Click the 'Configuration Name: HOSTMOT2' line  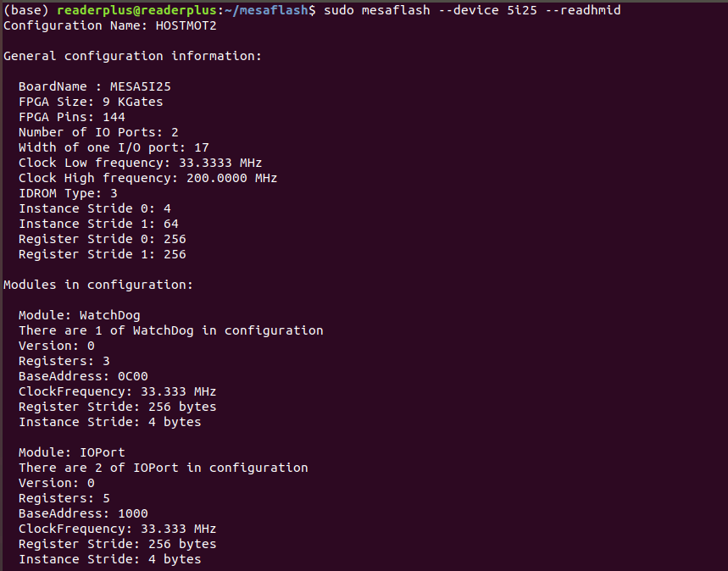point(110,25)
